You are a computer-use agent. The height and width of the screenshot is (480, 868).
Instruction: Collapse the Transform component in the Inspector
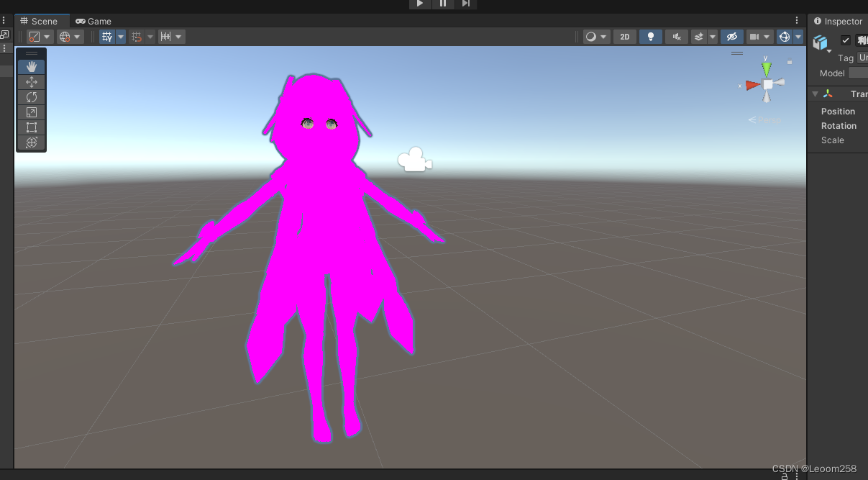[x=816, y=93]
